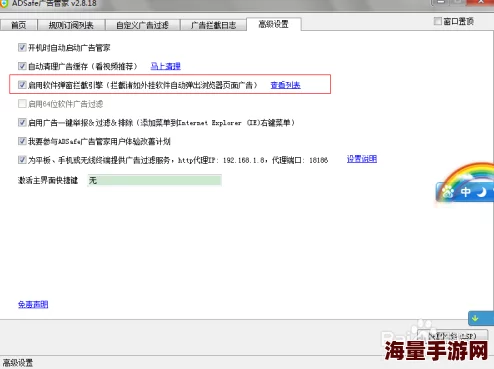Toggle 启用软件弹窗拦截引擎 checkbox
Image resolution: width=494 pixels, height=369 pixels.
pyautogui.click(x=22, y=85)
